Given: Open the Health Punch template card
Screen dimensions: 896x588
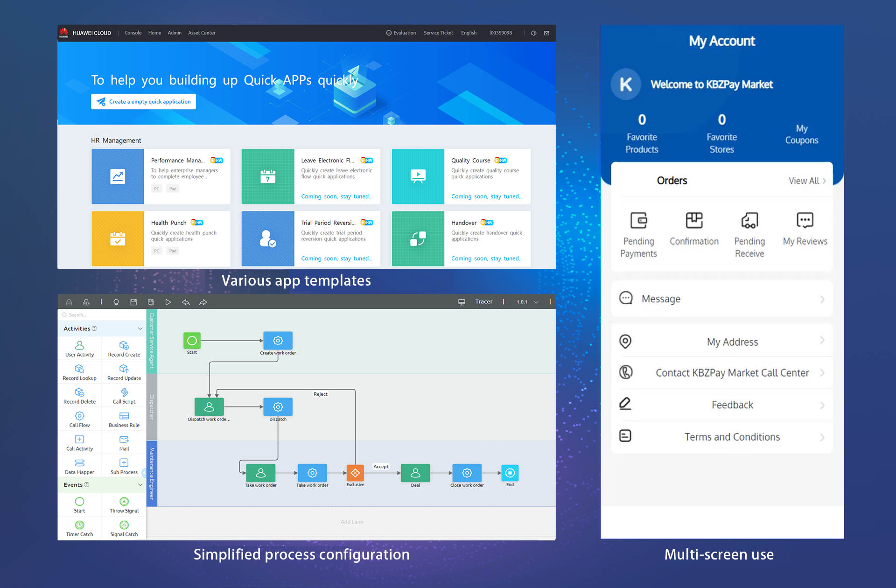Looking at the screenshot, I should (x=161, y=238).
